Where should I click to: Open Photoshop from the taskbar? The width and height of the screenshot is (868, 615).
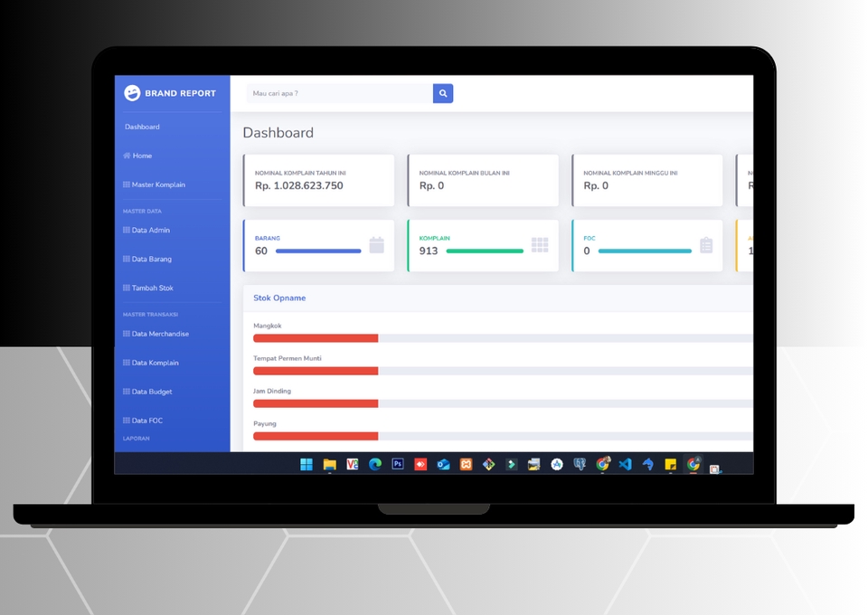[x=398, y=464]
